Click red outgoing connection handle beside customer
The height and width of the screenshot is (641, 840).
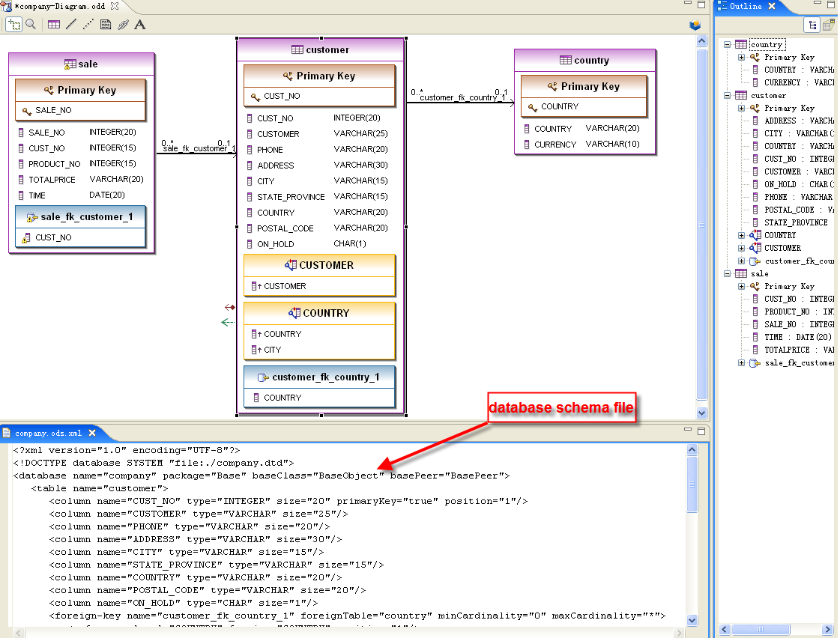coord(230,307)
